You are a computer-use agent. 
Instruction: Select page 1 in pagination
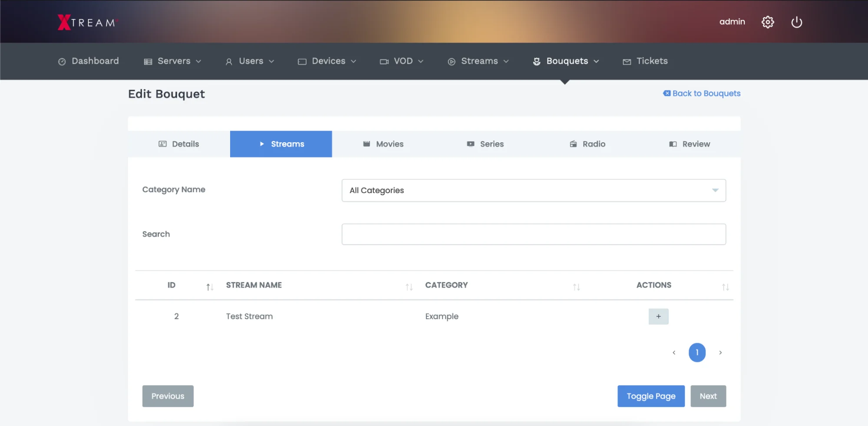tap(697, 353)
